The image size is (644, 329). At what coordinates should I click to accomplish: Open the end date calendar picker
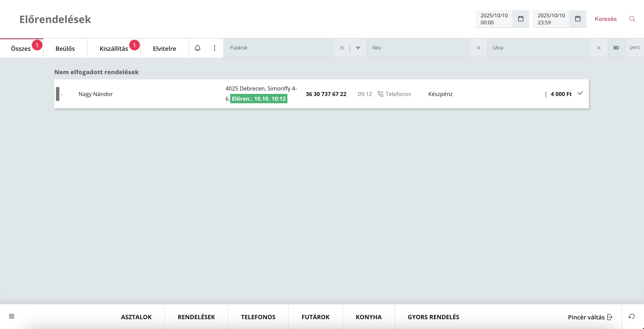pos(578,19)
